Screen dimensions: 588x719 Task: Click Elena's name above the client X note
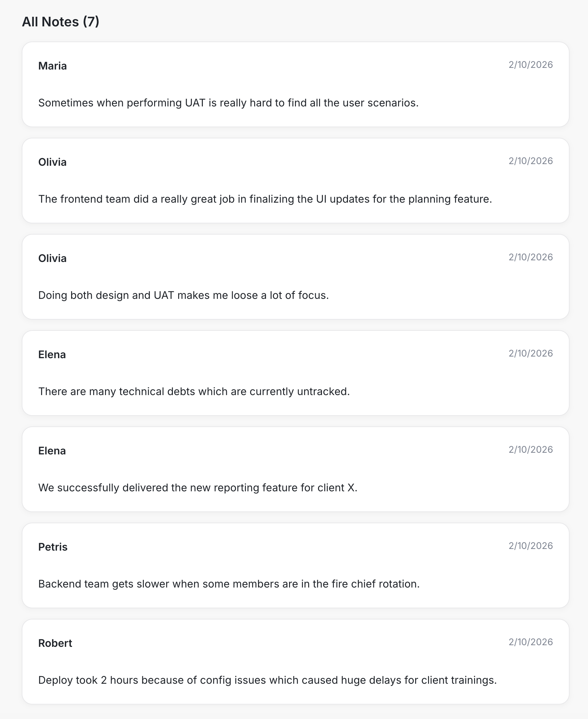(52, 451)
